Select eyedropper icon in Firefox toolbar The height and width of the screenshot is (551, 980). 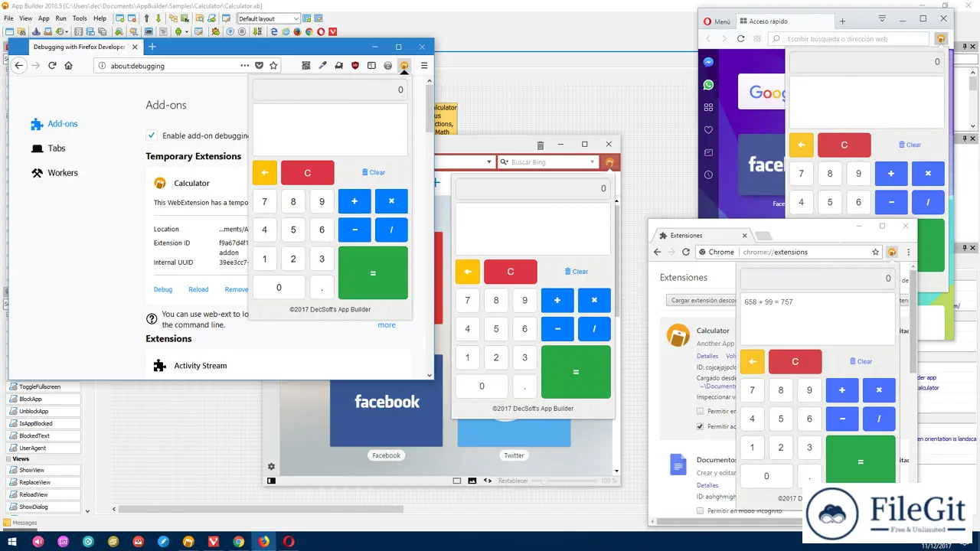(x=322, y=66)
